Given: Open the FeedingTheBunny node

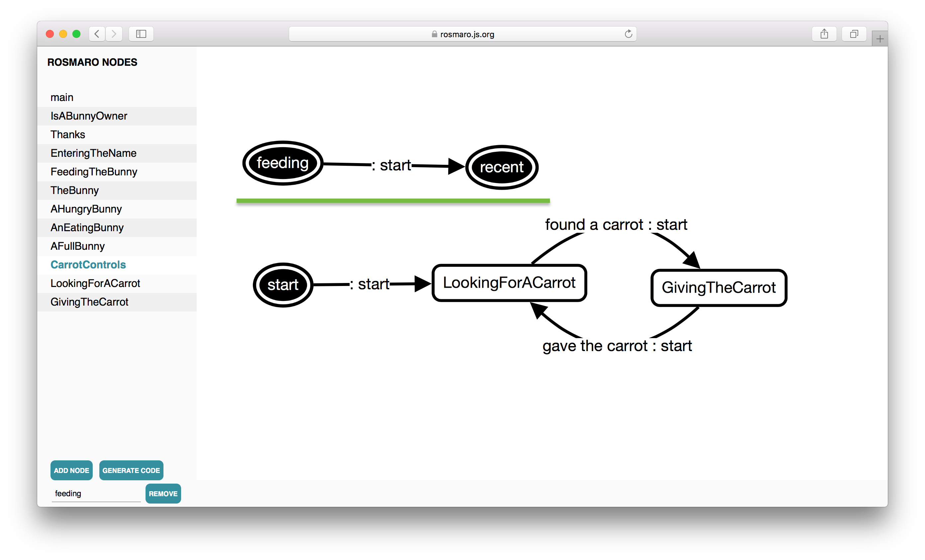Looking at the screenshot, I should [117, 171].
